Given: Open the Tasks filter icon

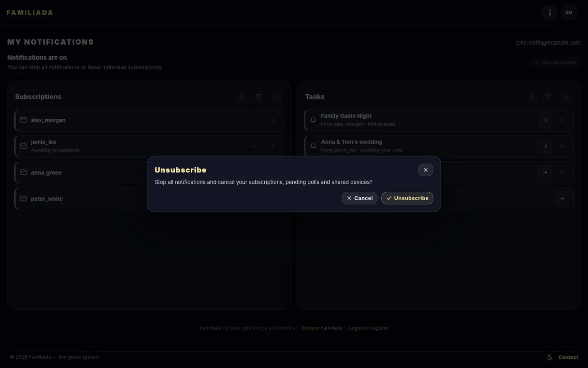Looking at the screenshot, I should [549, 97].
